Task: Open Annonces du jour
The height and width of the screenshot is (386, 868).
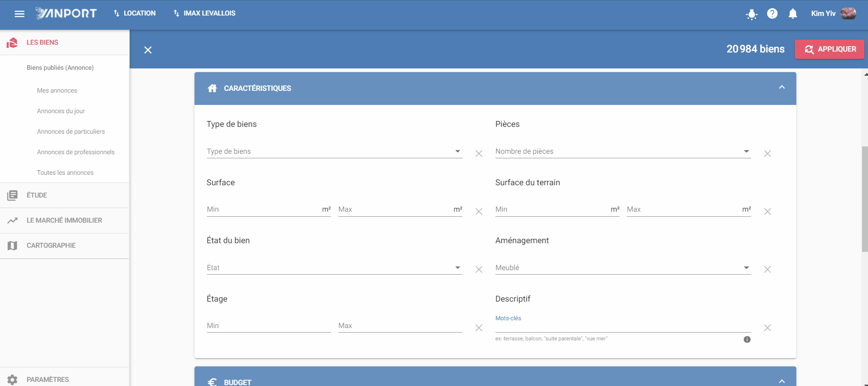Action: (61, 111)
